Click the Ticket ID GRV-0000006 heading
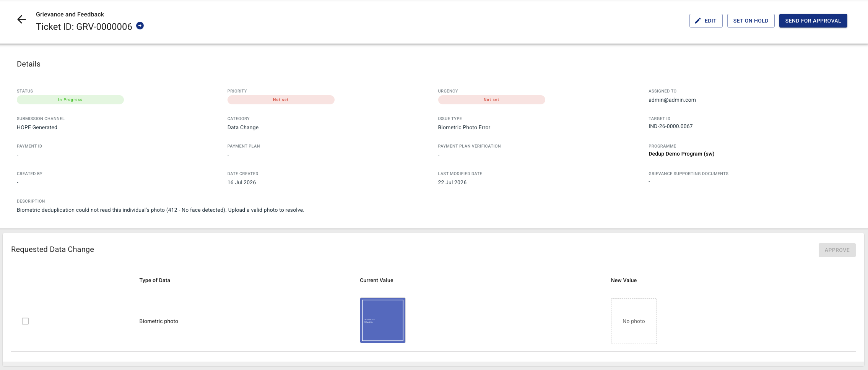Viewport: 868px width, 370px height. [84, 26]
